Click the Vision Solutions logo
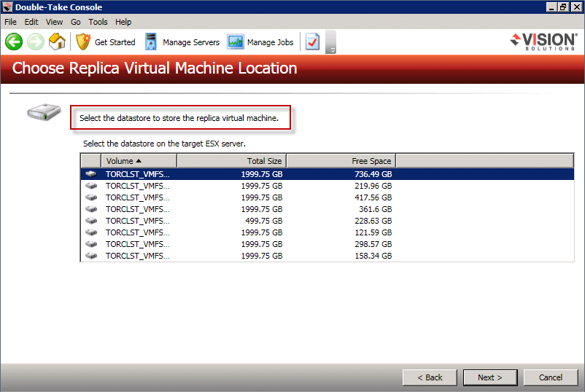This screenshot has height=392, width=585. [543, 42]
